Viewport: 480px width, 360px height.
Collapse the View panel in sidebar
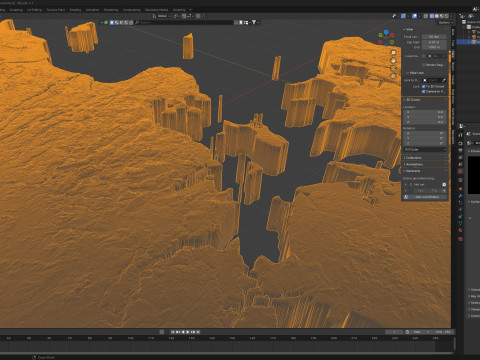click(408, 29)
